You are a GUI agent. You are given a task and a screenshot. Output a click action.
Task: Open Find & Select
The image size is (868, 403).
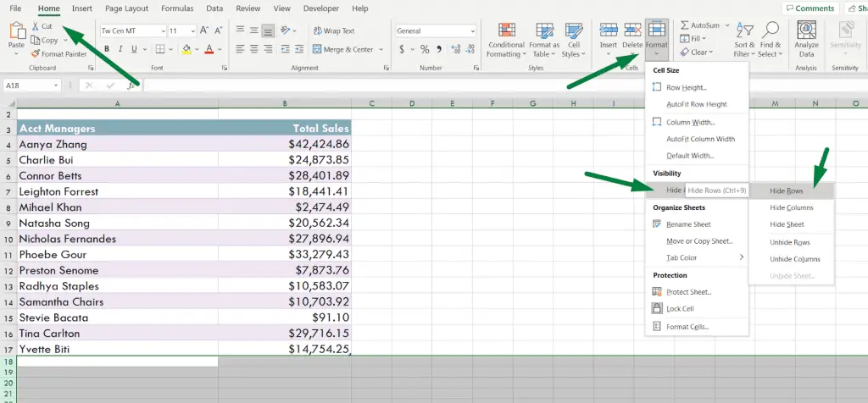[x=771, y=41]
